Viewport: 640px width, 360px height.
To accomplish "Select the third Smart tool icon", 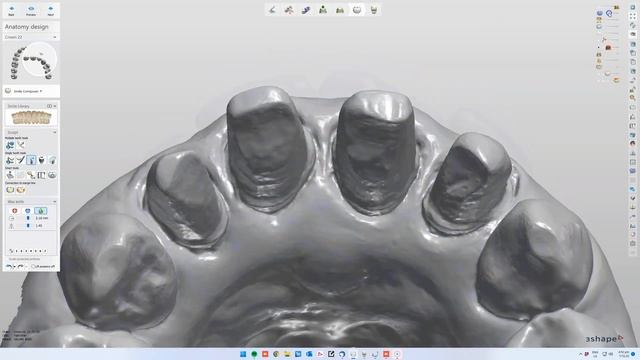I will pyautogui.click(x=31, y=175).
